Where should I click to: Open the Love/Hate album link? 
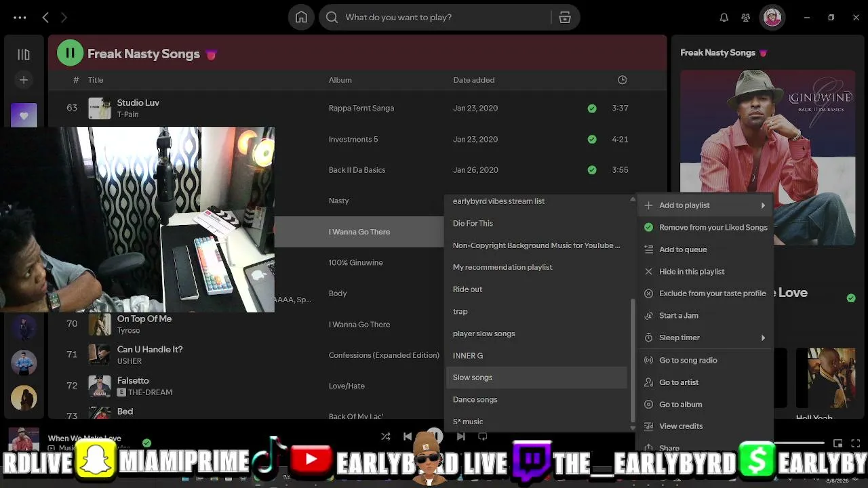click(347, 386)
